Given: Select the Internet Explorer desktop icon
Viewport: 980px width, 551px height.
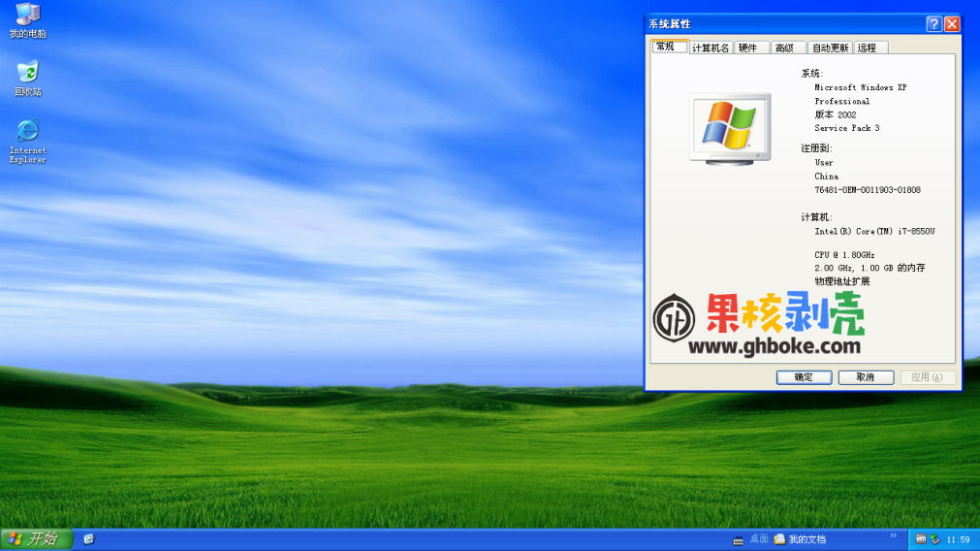Looking at the screenshot, I should [28, 142].
